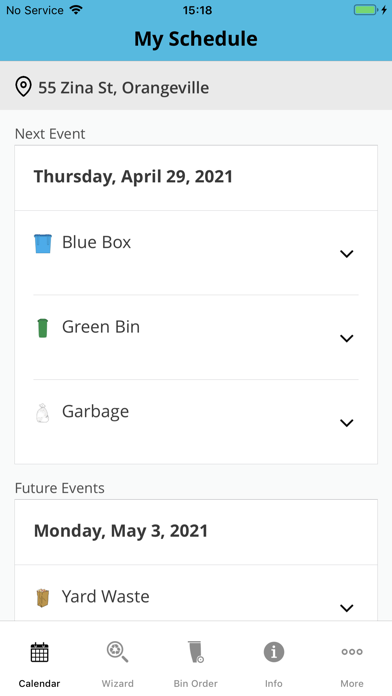This screenshot has width=392, height=696.
Task: Switch to the Bin Order tab label
Action: coord(195,684)
